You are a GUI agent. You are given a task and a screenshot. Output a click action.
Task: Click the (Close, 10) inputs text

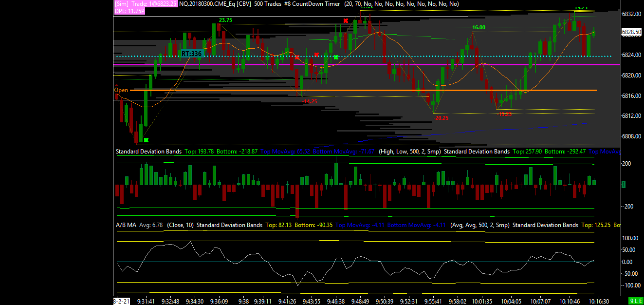click(x=180, y=225)
